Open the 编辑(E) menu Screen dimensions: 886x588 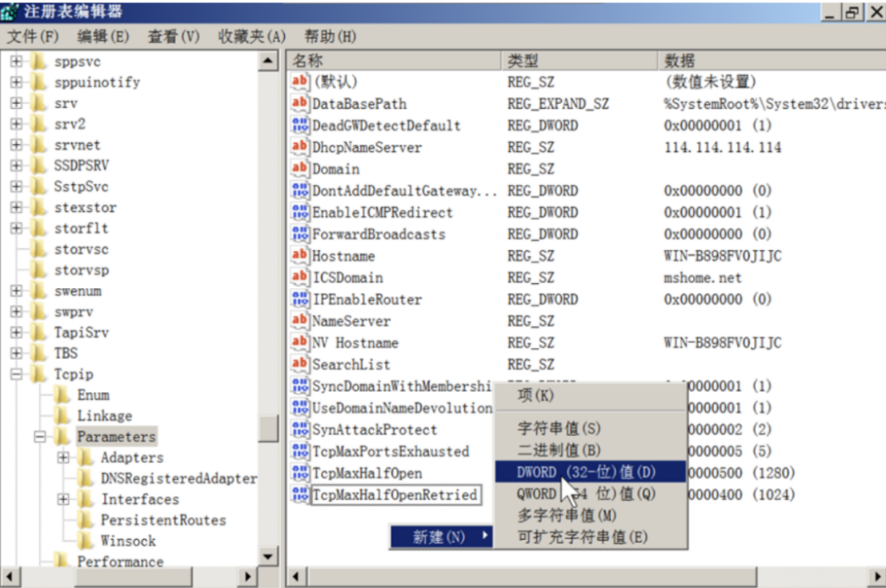coord(102,37)
